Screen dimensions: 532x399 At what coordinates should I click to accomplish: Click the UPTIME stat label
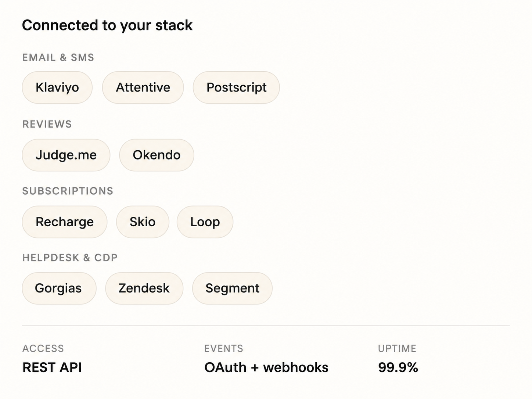pyautogui.click(x=397, y=348)
